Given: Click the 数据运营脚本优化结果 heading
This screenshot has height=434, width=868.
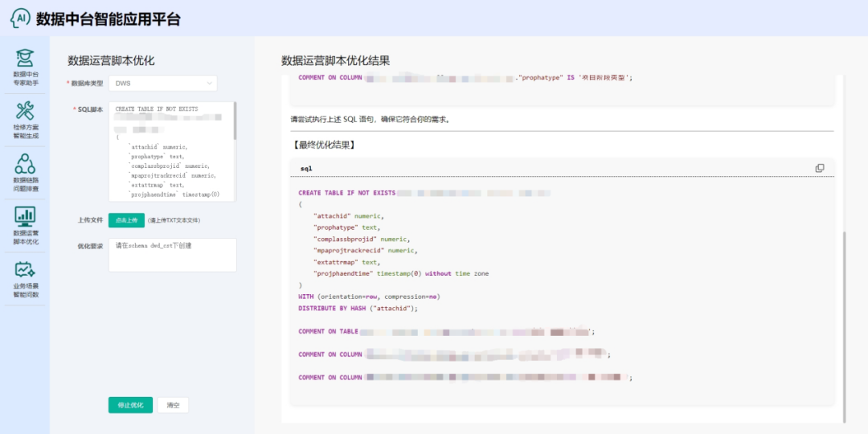Looking at the screenshot, I should (335, 61).
